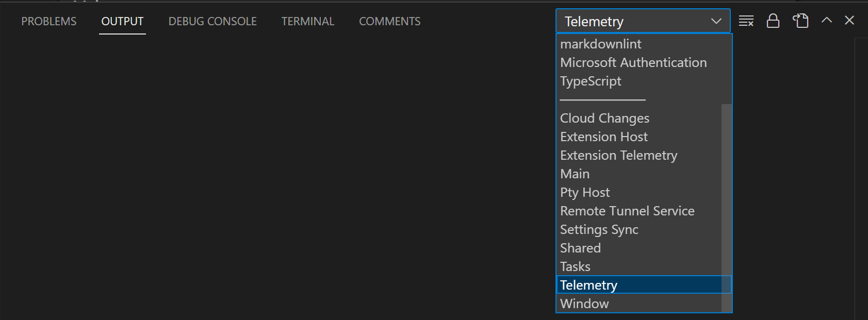View the DEBUG CONSOLE tab
Viewport: 868px width, 320px height.
tap(212, 21)
